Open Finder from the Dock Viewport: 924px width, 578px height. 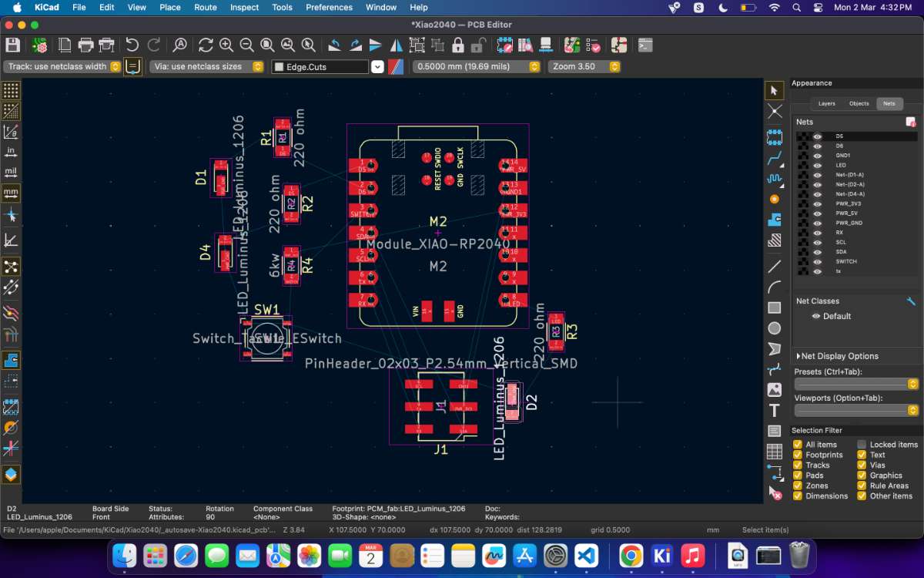pyautogui.click(x=124, y=555)
